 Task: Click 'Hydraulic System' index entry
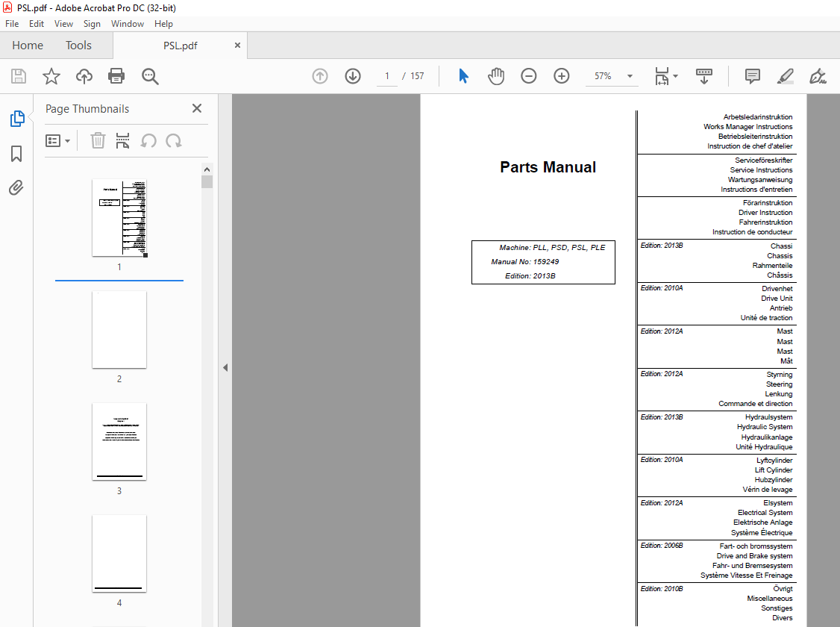pos(765,426)
